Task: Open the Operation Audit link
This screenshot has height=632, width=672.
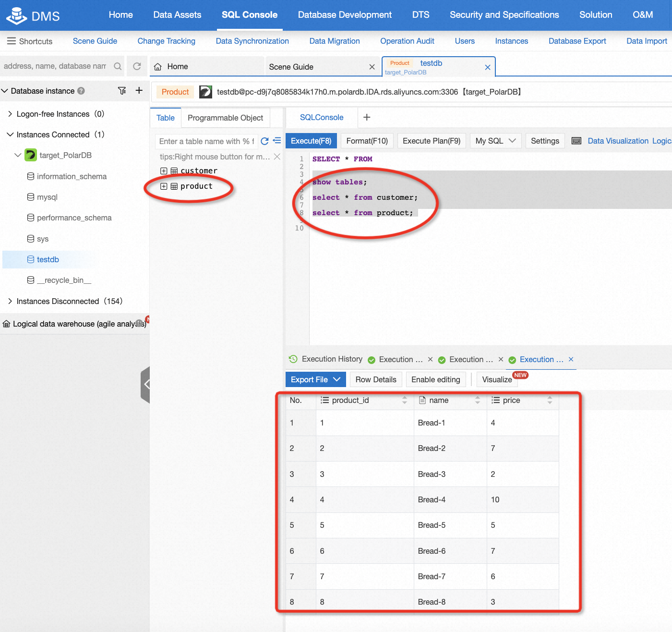Action: pyautogui.click(x=407, y=41)
